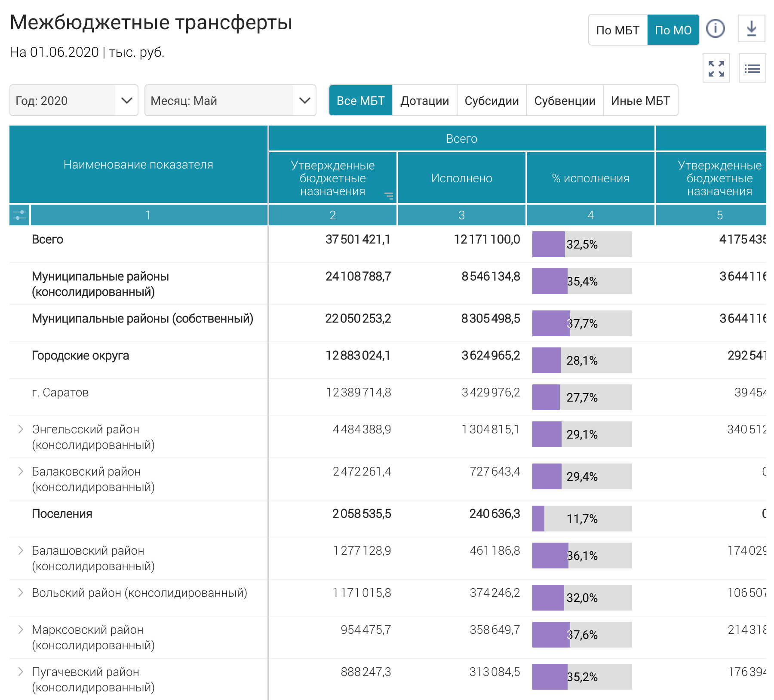Click the 32,5% progress bar for Всего

[x=582, y=244]
